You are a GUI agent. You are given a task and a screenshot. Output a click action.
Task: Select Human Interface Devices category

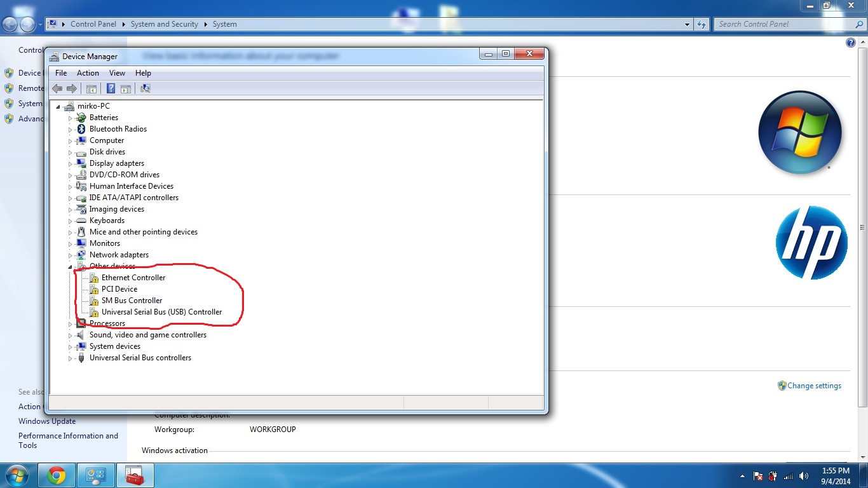(x=132, y=186)
